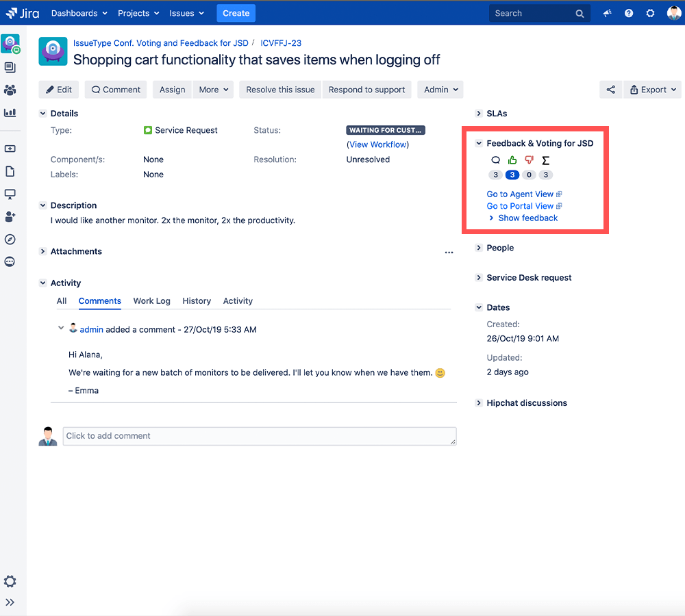685x616 pixels.
Task: Expand the Hipchat discussions panel
Action: tap(479, 403)
